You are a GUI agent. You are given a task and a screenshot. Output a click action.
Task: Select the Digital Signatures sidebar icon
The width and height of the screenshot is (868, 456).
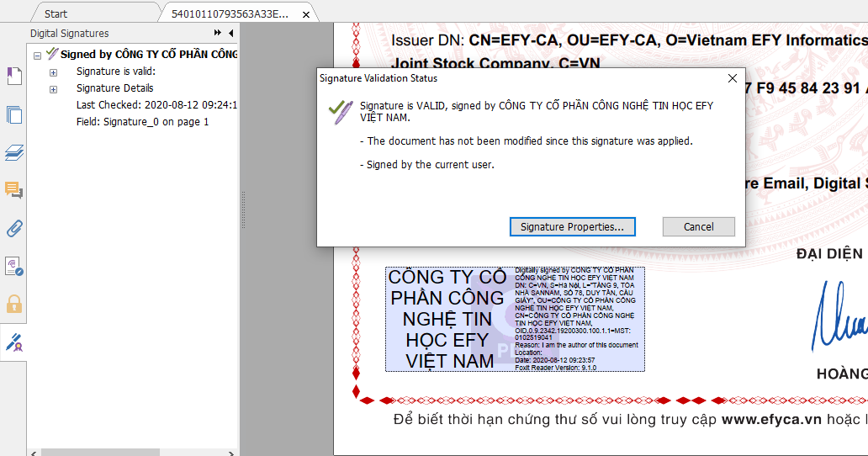pos(13,342)
